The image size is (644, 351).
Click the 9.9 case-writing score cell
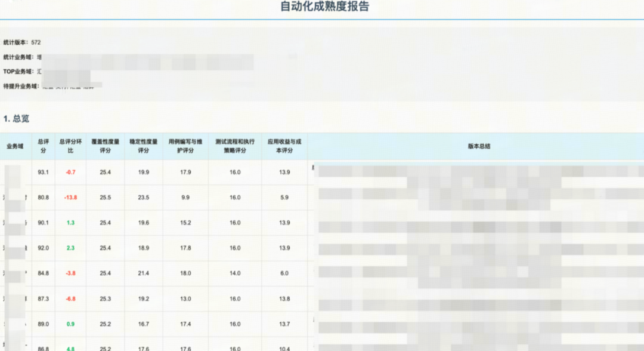tap(185, 198)
